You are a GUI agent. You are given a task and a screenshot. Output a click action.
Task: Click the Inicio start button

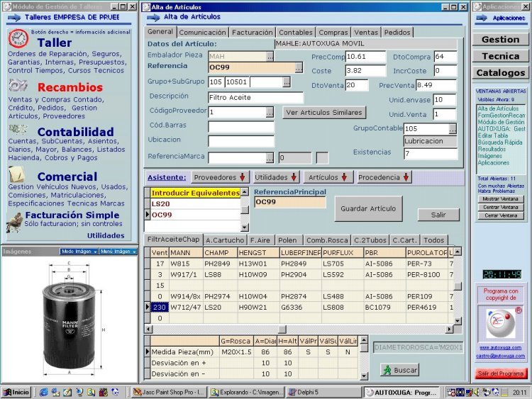(16, 392)
